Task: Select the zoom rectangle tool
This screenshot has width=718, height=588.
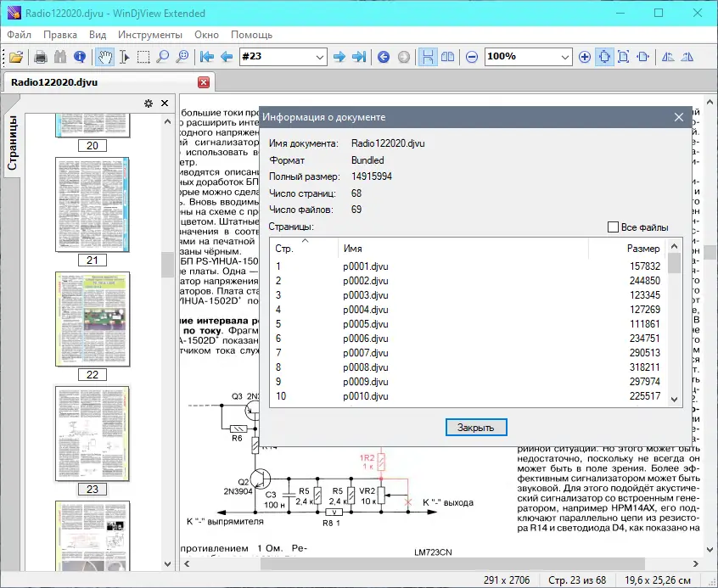Action: [182, 57]
